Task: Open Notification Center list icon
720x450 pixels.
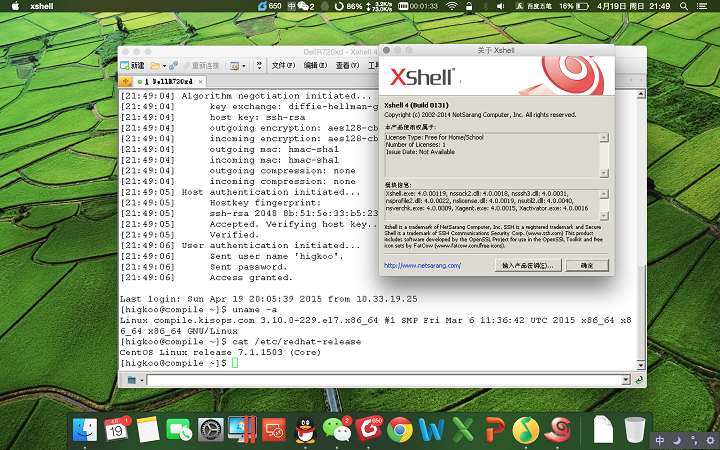Action: pyautogui.click(x=702, y=6)
